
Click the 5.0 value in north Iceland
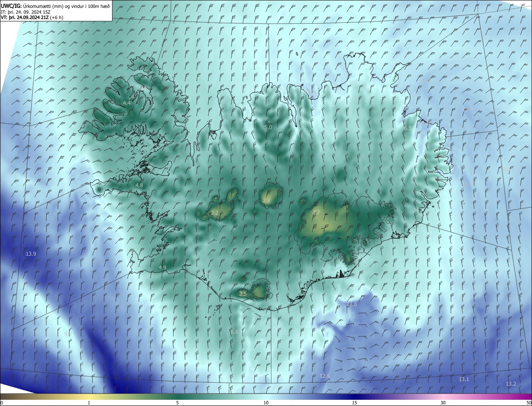point(268,127)
